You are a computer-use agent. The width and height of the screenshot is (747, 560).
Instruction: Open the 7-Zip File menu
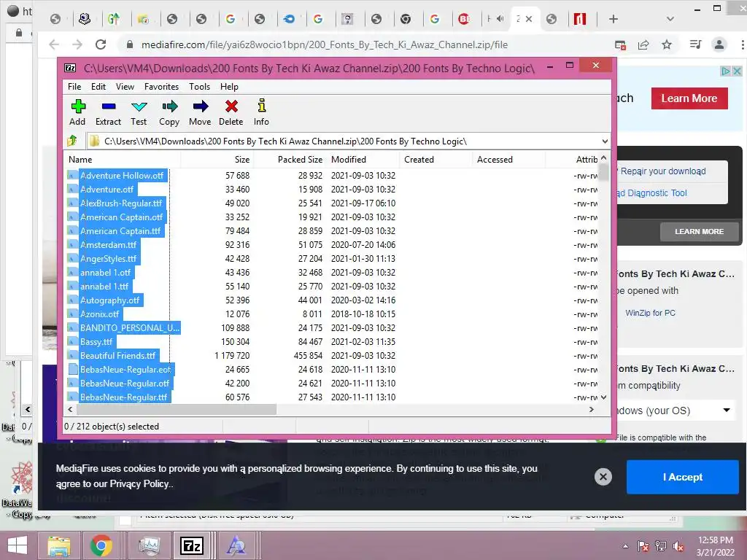click(74, 87)
